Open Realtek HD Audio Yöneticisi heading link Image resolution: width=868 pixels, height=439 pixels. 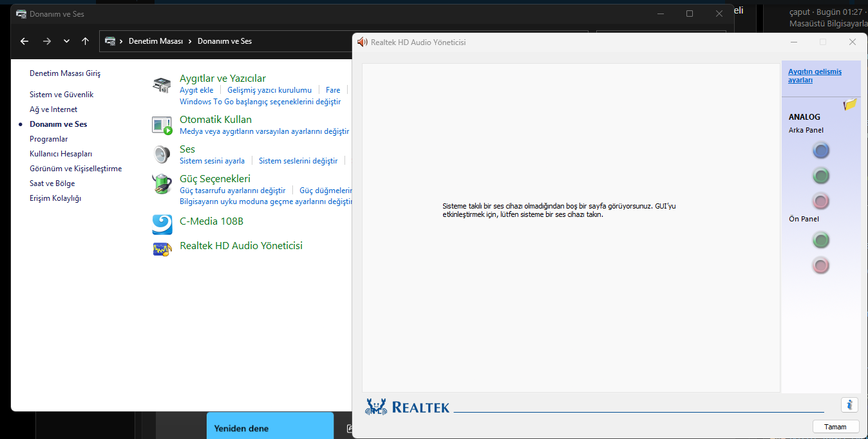[241, 246]
